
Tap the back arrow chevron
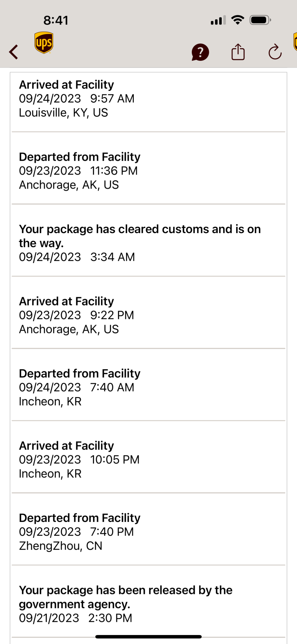(14, 52)
